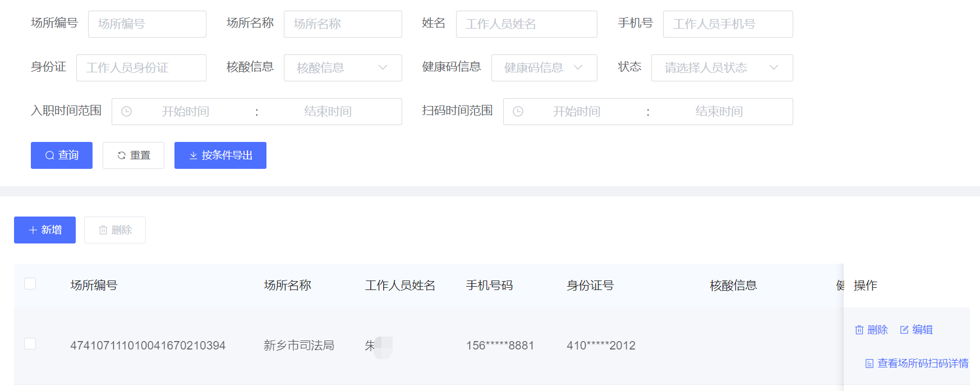Open 查看场所码扫码详情 for the row
The width and height of the screenshot is (980, 391).
(x=917, y=364)
